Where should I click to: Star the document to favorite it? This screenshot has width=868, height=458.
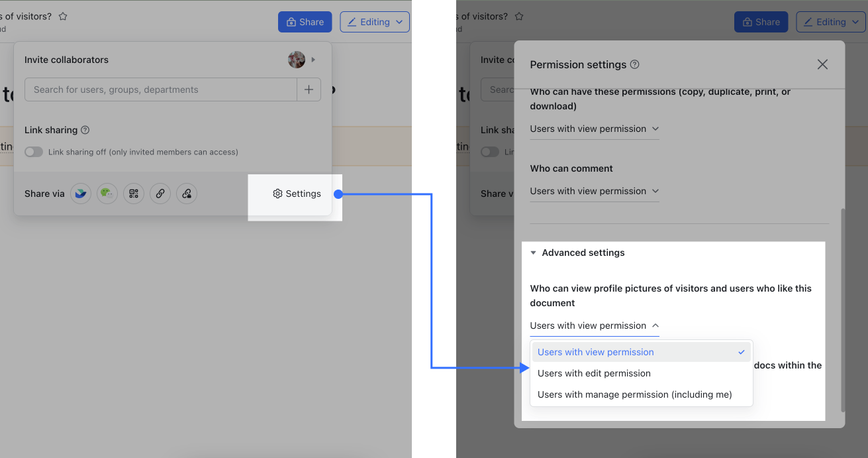[x=62, y=17]
